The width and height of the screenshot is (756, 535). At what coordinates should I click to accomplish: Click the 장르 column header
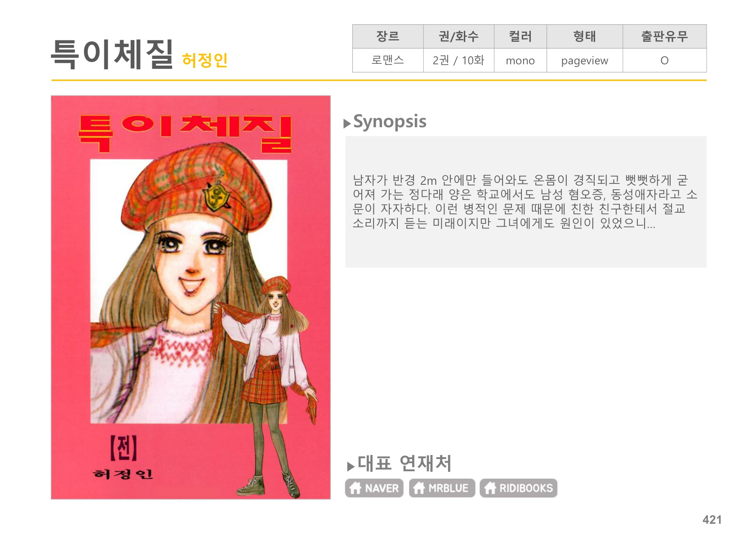click(x=388, y=36)
